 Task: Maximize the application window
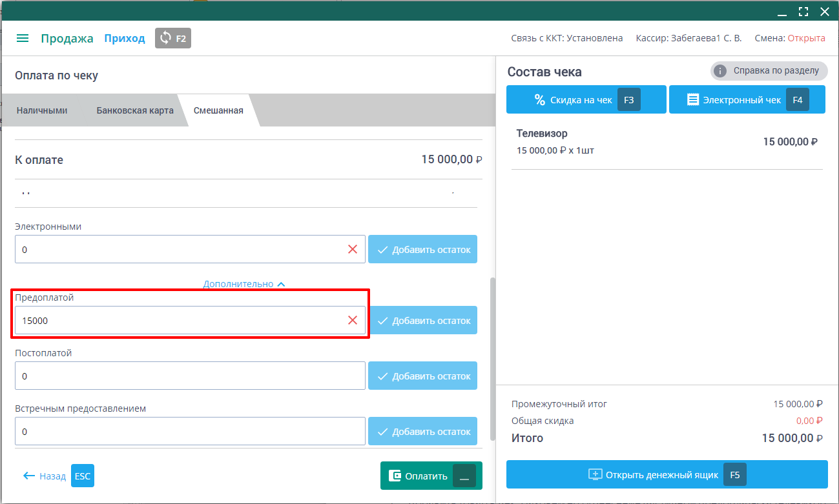coord(803,11)
